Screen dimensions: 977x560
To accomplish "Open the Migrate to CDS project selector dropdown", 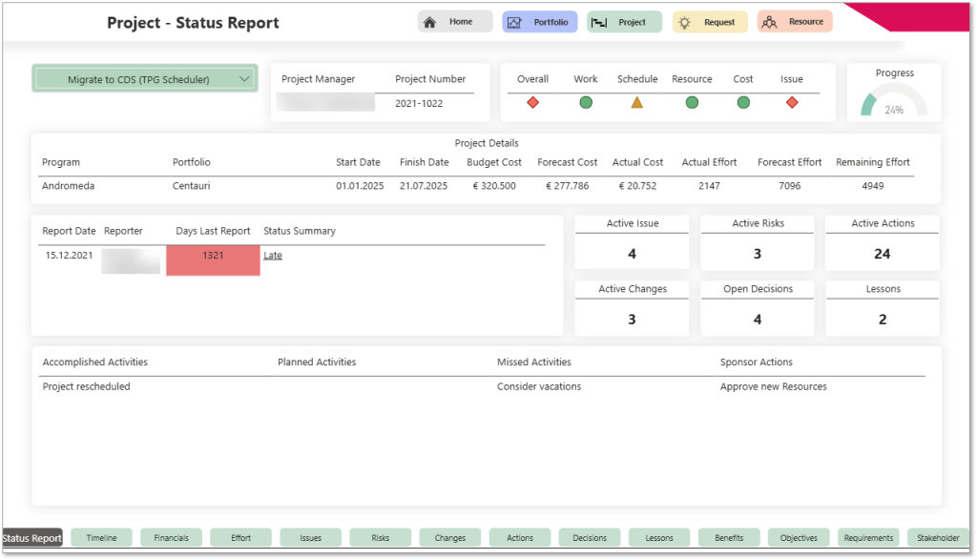I will pos(144,80).
